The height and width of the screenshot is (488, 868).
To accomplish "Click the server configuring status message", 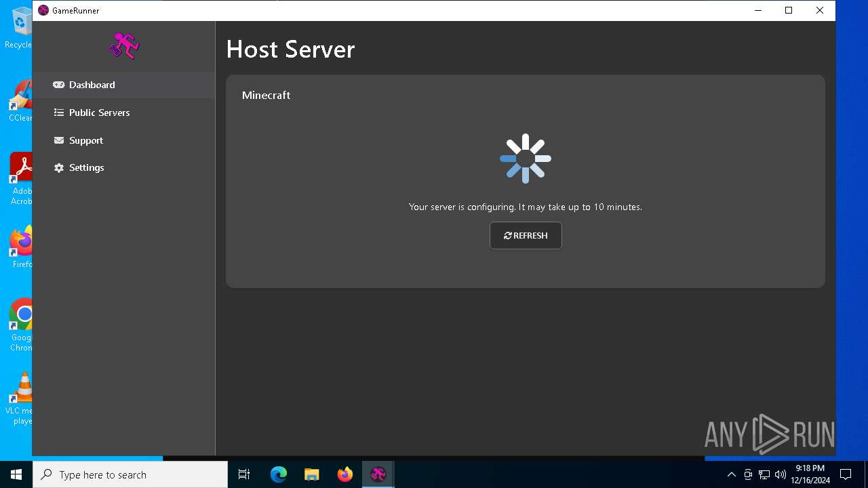I will 526,207.
